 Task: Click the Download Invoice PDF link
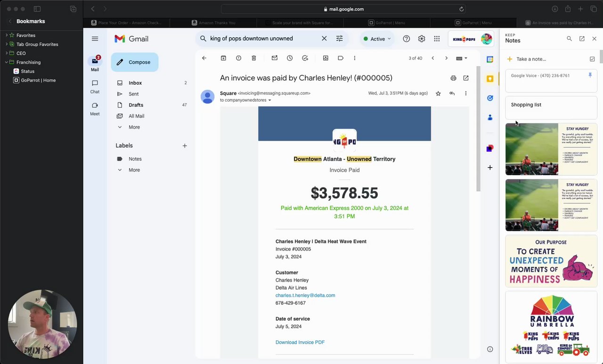click(300, 342)
